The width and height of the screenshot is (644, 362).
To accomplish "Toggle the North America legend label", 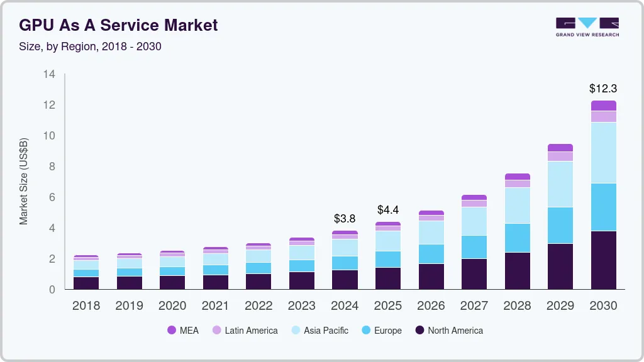I will pos(455,330).
